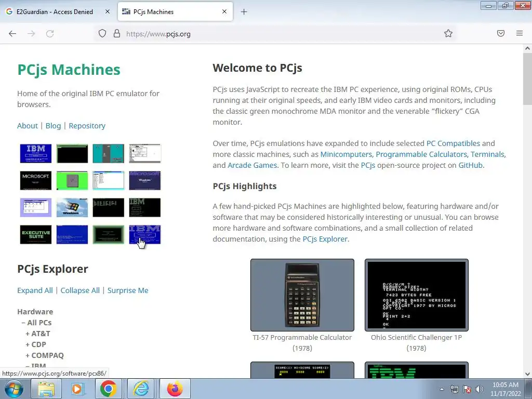The image size is (532, 399).
Task: Reload the page with the Refresh icon
Action: click(50, 34)
